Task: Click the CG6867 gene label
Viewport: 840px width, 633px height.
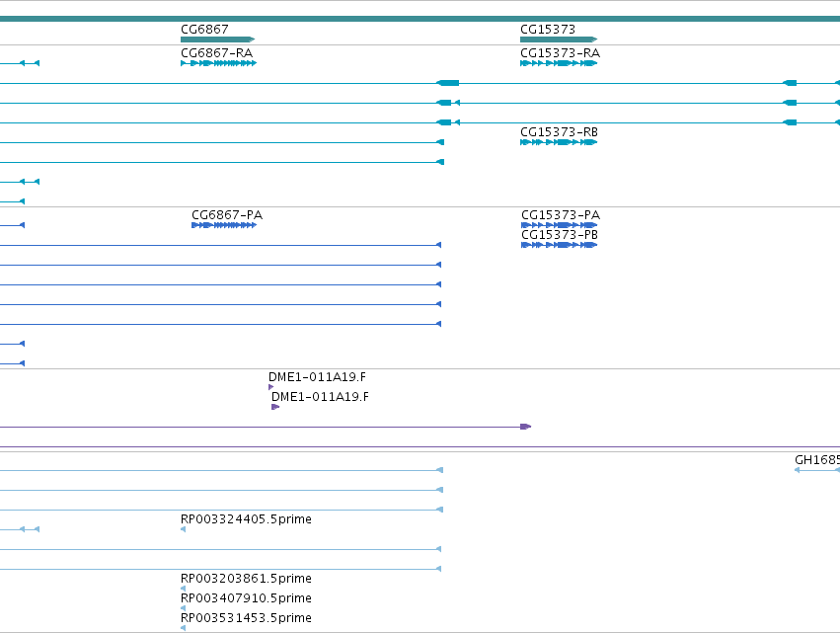Action: (x=204, y=29)
